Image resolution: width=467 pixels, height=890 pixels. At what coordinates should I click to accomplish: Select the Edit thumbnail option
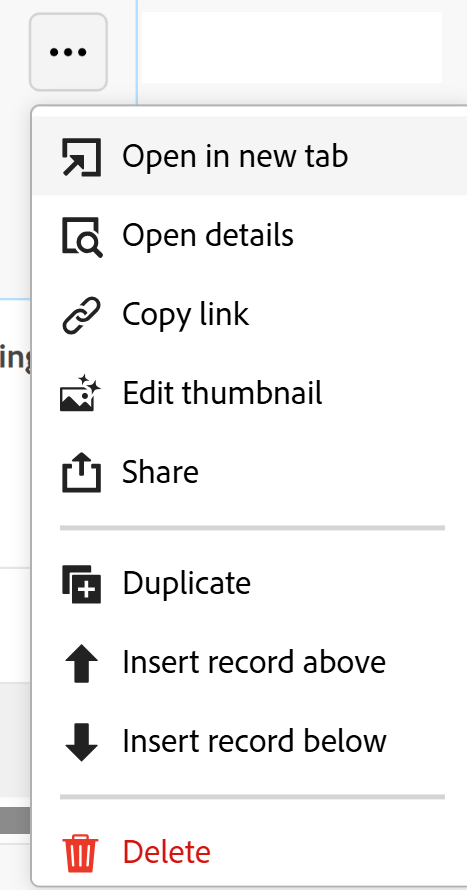pyautogui.click(x=250, y=393)
